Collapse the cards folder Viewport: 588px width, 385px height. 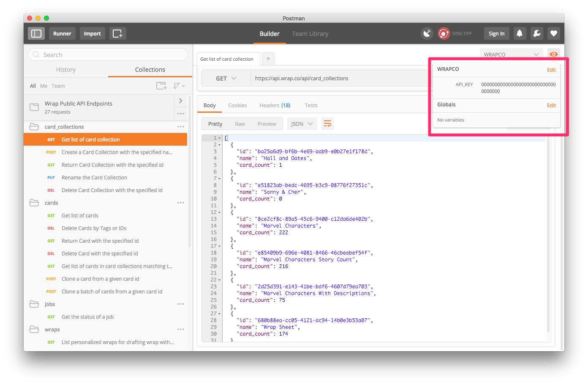pos(34,203)
